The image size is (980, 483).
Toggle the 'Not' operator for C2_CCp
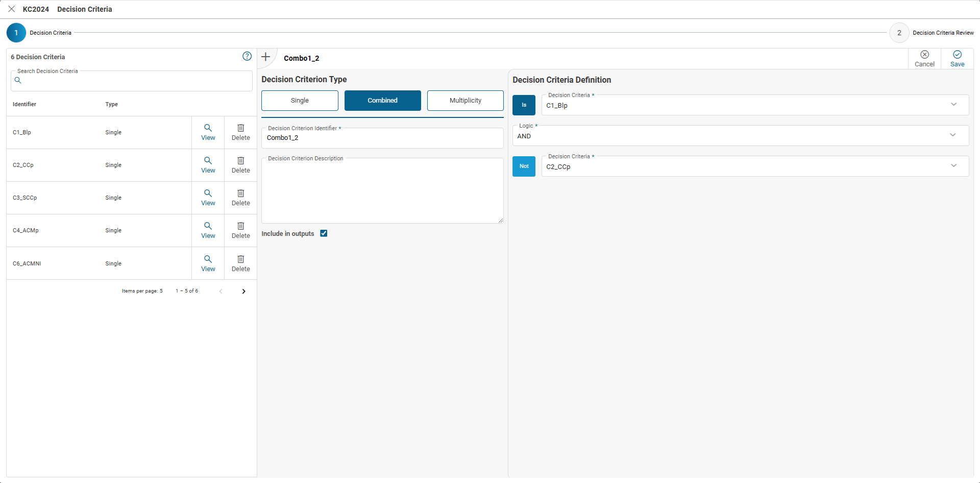click(x=524, y=166)
